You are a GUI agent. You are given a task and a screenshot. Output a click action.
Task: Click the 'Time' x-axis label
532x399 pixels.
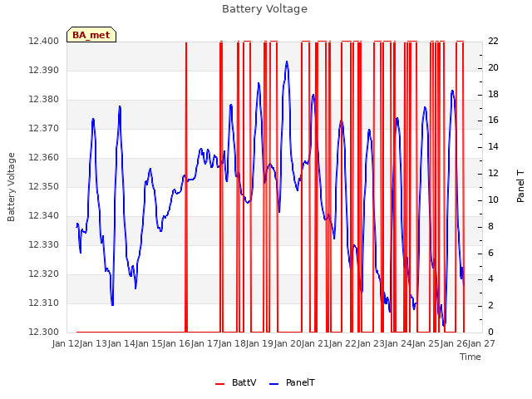470,357
